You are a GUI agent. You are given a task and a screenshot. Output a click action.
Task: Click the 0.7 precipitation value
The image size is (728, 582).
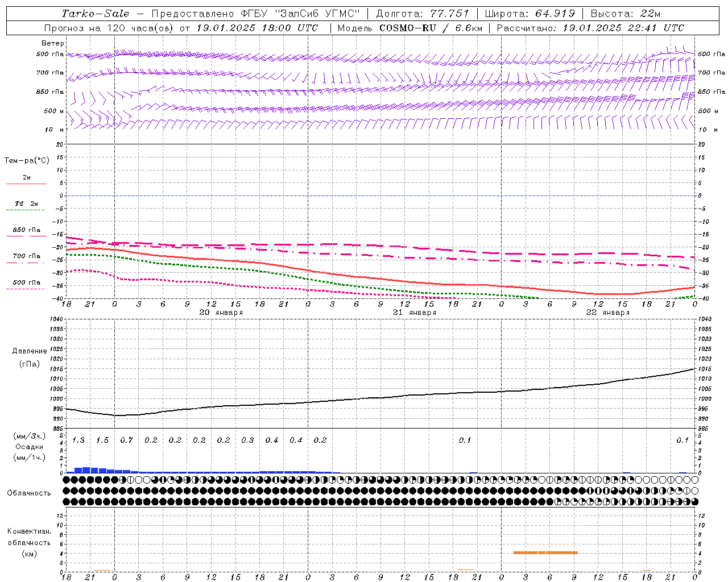coord(126,440)
